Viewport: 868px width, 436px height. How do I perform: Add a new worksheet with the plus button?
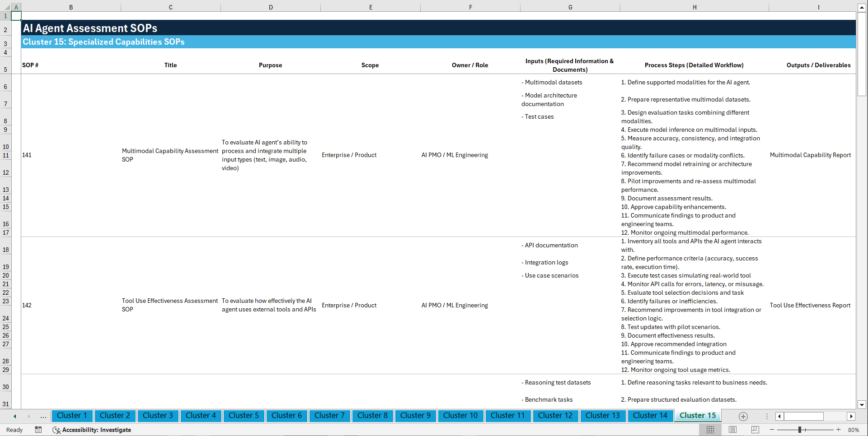point(743,416)
